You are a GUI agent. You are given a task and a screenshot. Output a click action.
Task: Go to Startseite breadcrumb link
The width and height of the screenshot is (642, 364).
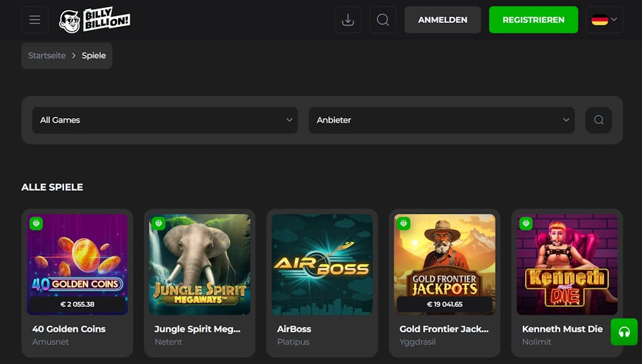(x=47, y=55)
